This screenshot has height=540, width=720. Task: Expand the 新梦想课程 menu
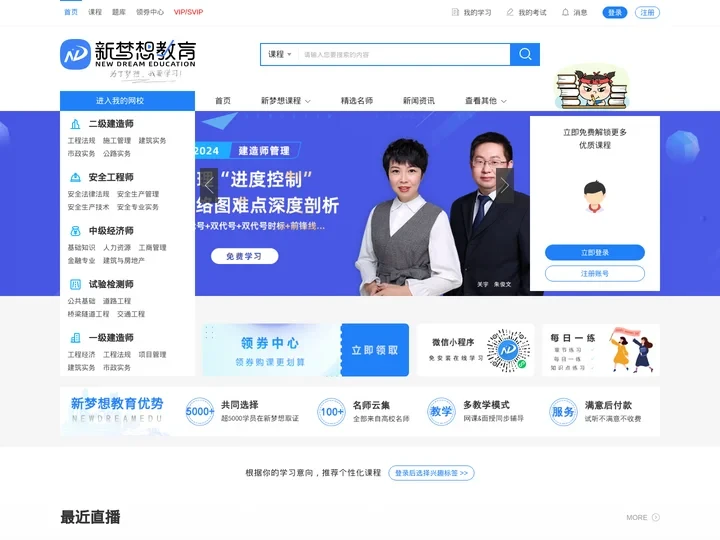click(286, 101)
